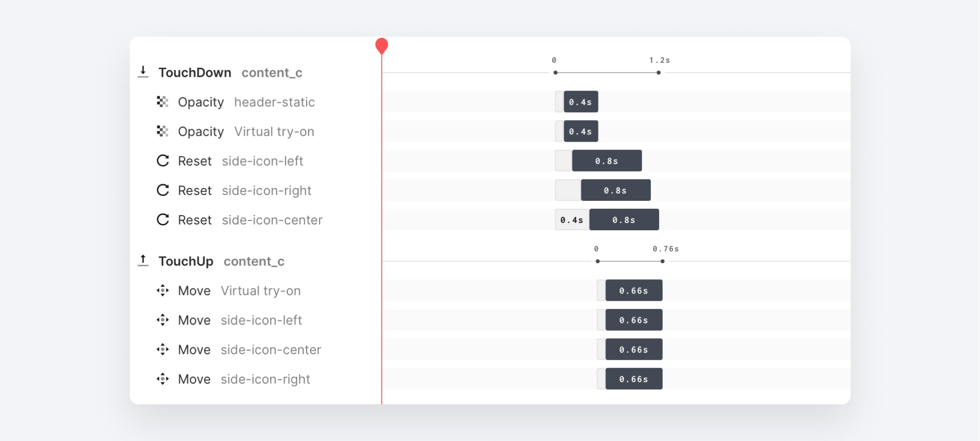Image resolution: width=980 pixels, height=441 pixels.
Task: Click the Move icon for Virtual try-on
Action: pos(163,291)
